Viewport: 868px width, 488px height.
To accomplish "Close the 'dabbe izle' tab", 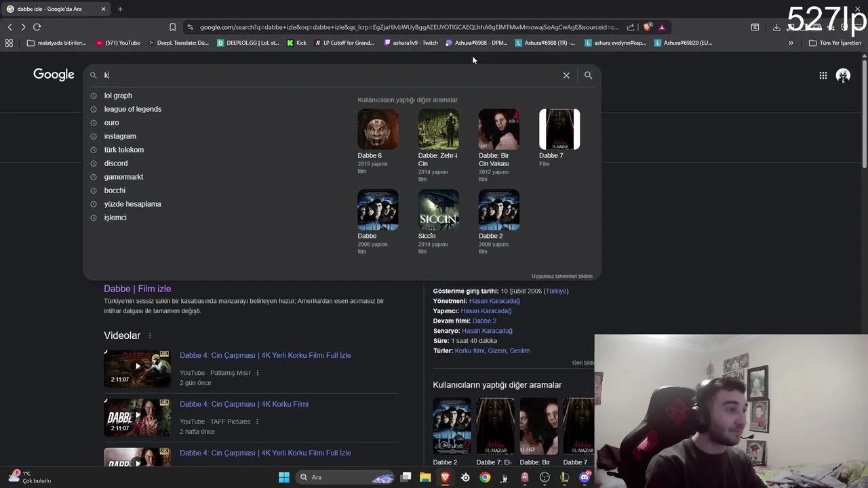I will point(103,9).
